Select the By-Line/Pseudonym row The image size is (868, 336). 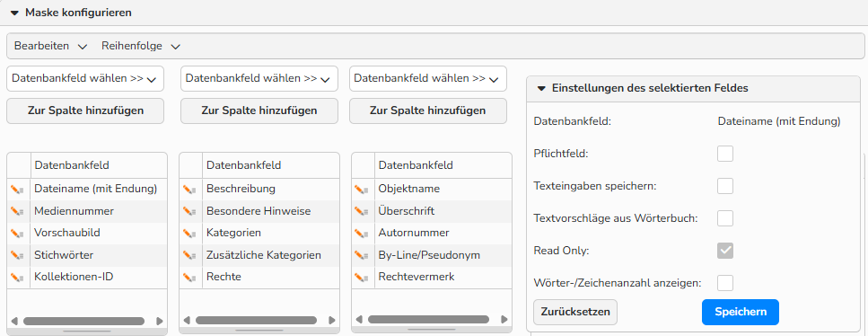coord(432,256)
